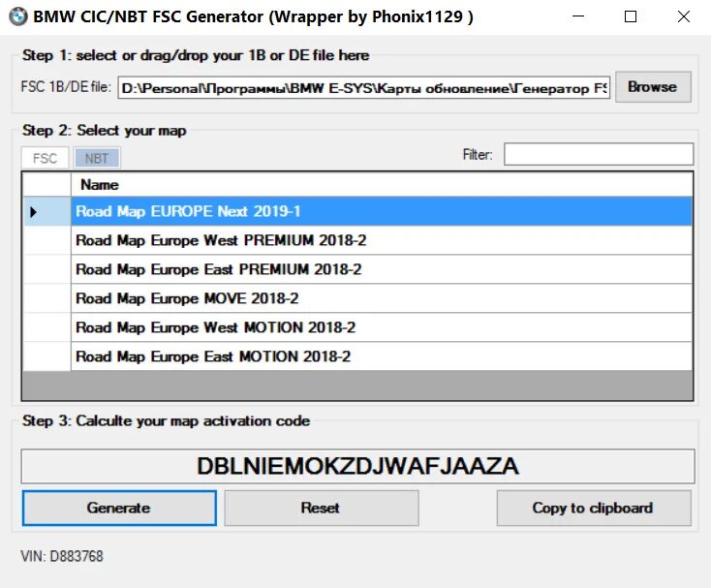Maximize the FSC Generator window
This screenshot has height=588, width=711.
click(631, 16)
